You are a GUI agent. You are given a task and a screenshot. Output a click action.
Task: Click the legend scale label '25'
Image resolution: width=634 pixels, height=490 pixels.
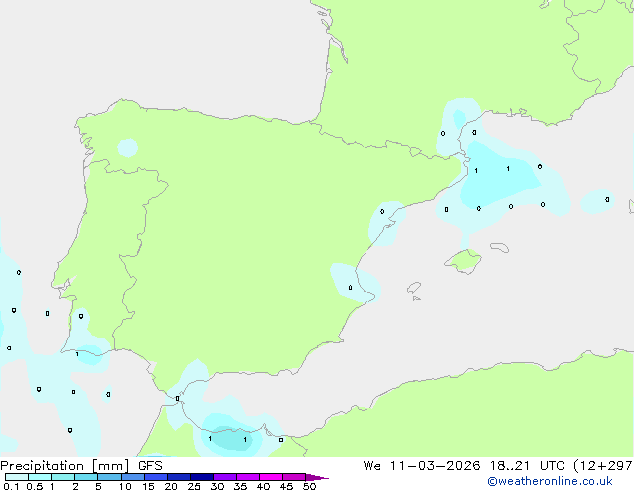(194, 486)
